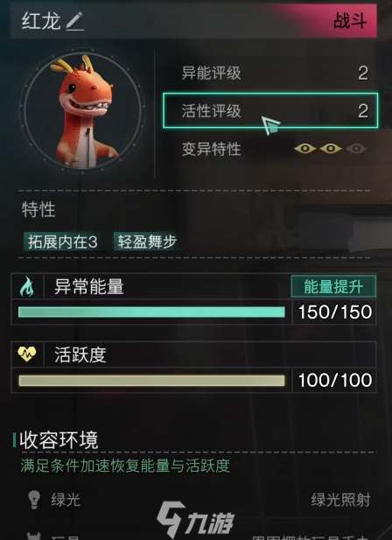Click the 收容环境 section heading
The image size is (392, 540).
59,440
